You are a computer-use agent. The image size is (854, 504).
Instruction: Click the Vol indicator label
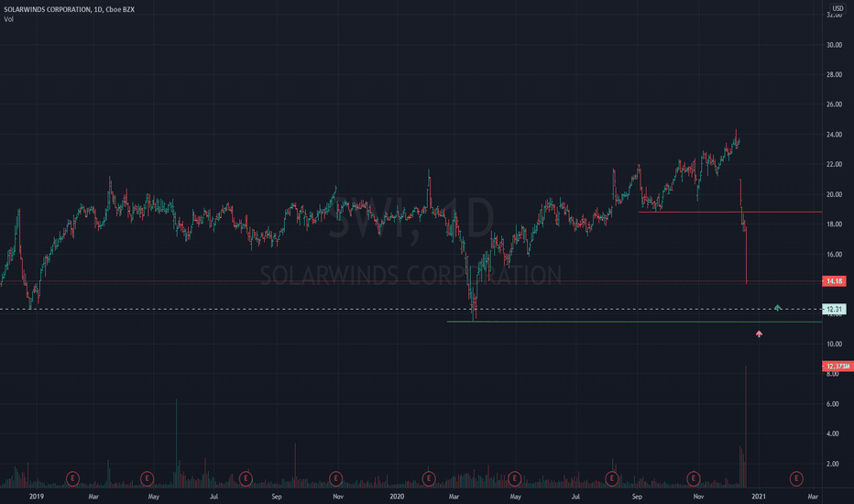(8, 19)
